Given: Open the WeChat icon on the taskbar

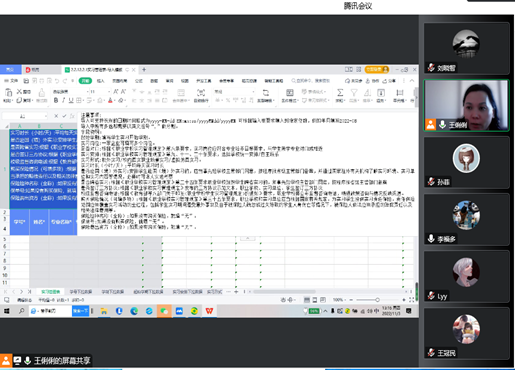Looking at the screenshot, I should (164, 311).
